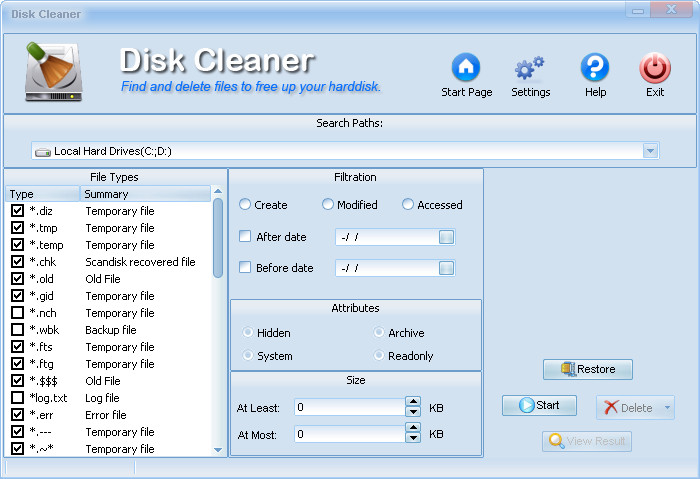Uncheck the *.chk file type
Screen dimensions: 700x479
click(17, 261)
